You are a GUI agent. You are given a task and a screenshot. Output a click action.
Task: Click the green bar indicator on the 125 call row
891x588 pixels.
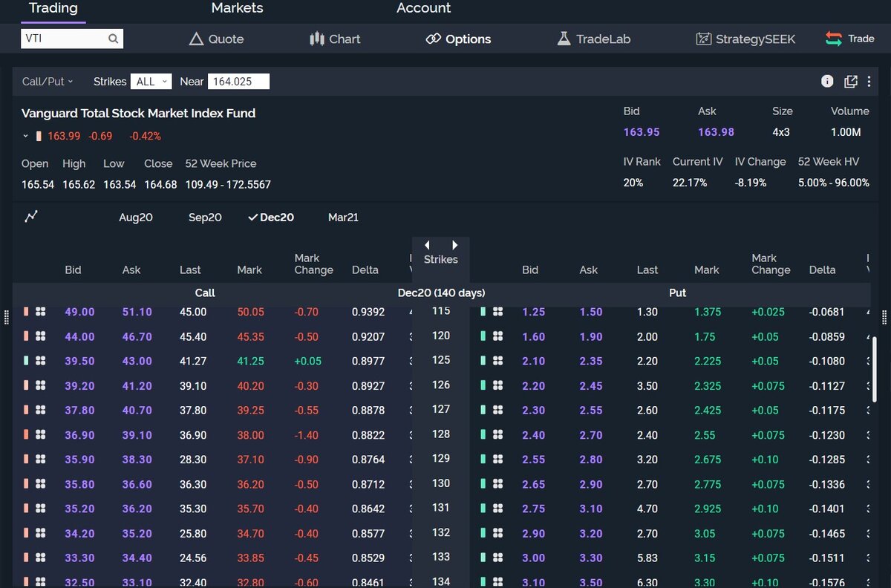[x=27, y=361]
